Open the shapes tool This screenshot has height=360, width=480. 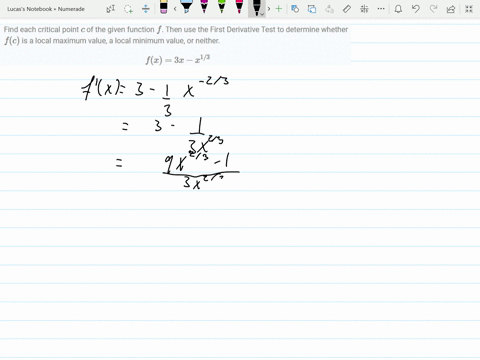tap(295, 9)
